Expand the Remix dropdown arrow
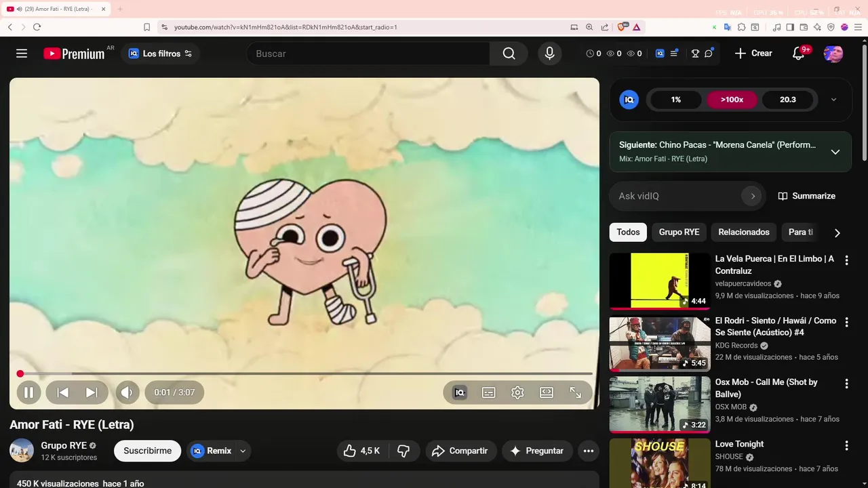This screenshot has height=488, width=868. coord(243,451)
